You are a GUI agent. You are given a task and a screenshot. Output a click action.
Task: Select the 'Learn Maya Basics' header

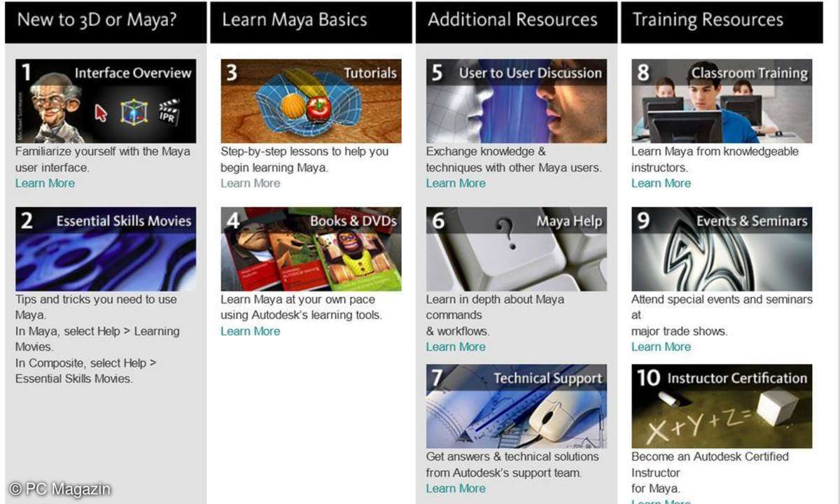click(311, 22)
